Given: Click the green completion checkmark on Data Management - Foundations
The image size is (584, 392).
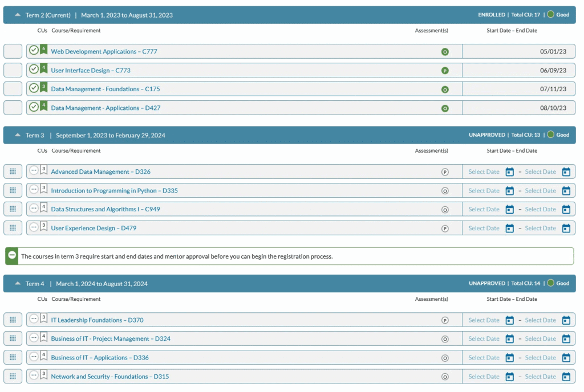Looking at the screenshot, I should [34, 89].
